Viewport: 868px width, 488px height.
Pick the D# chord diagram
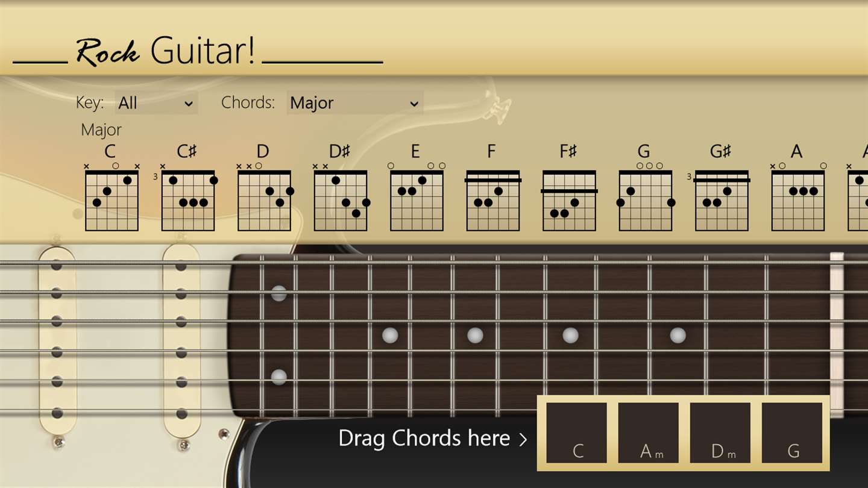pos(340,196)
